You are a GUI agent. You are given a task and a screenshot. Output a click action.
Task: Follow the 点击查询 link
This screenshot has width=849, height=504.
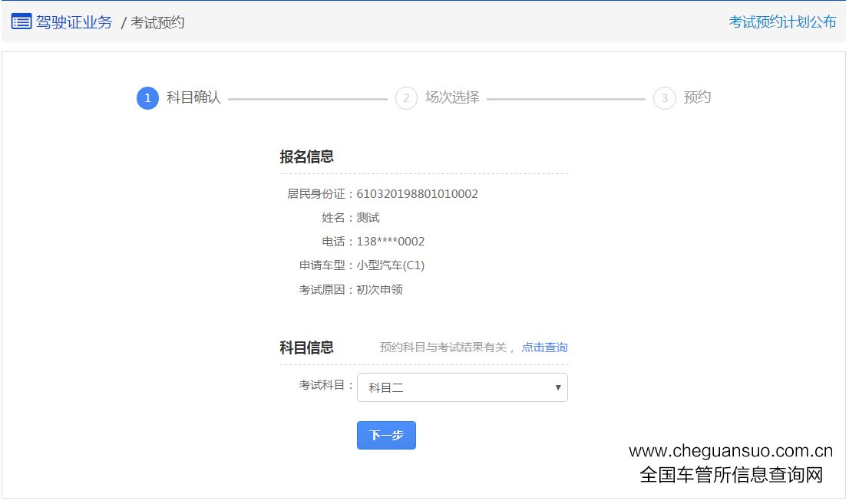point(544,348)
